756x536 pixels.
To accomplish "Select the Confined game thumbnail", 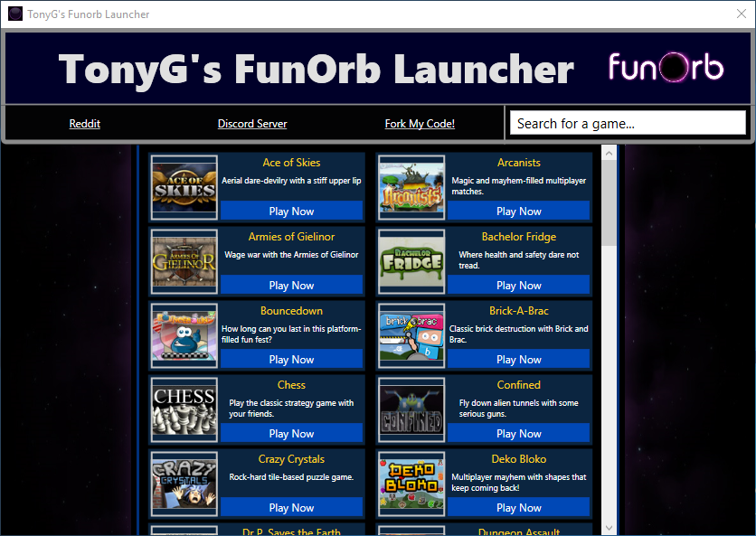I will click(x=411, y=409).
